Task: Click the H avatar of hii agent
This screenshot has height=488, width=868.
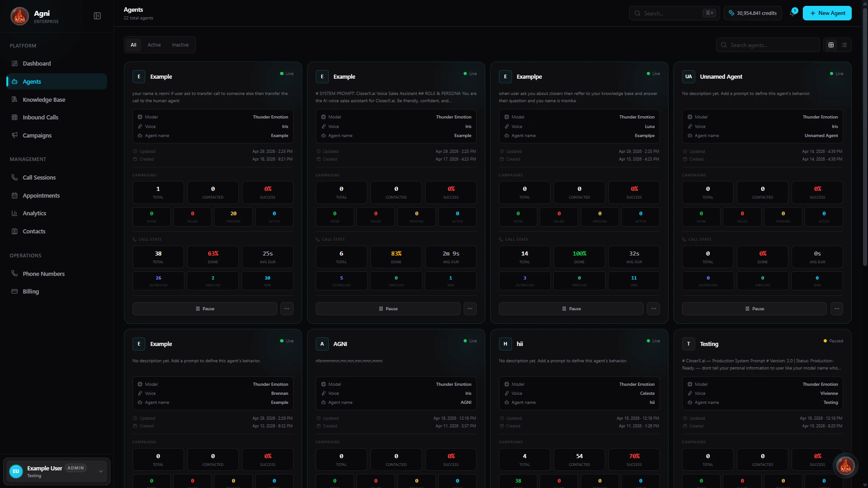Action: coord(505,344)
